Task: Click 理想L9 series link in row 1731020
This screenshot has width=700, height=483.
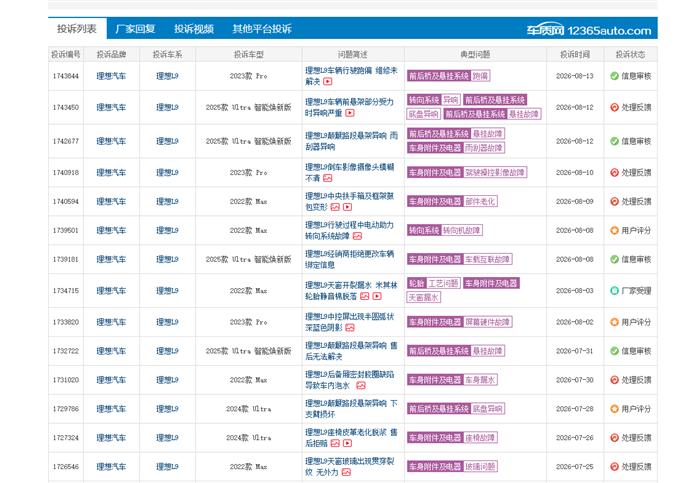Action: pyautogui.click(x=167, y=380)
